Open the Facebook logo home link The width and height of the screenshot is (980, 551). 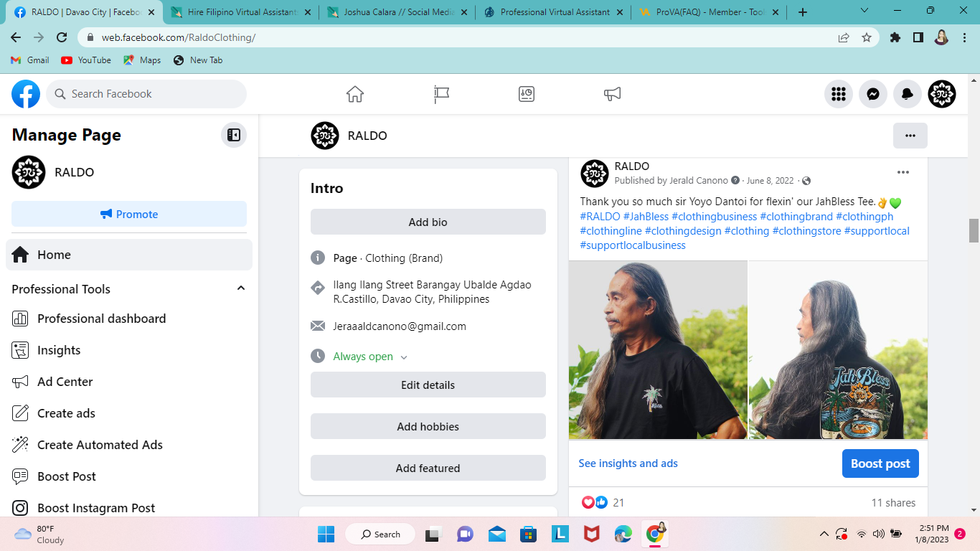click(26, 94)
